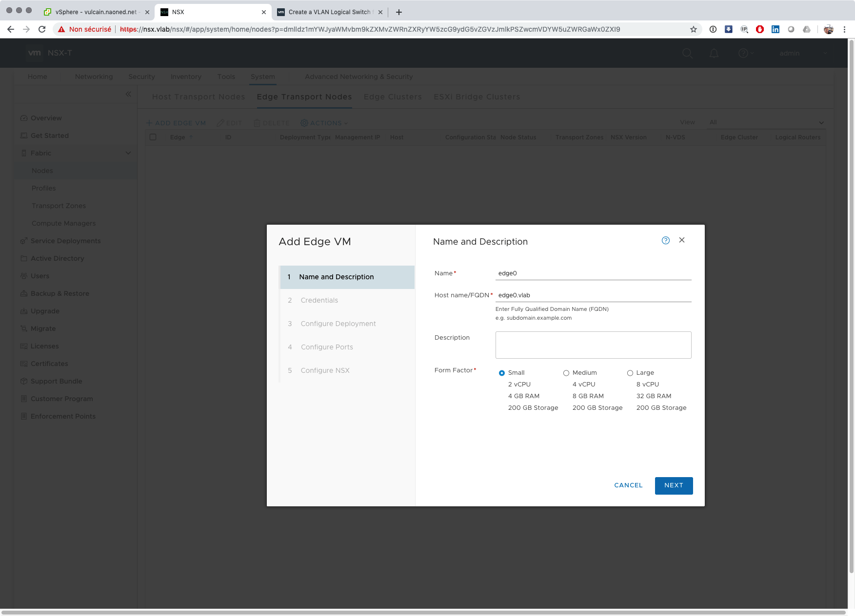Image resolution: width=855 pixels, height=616 pixels.
Task: Click the NSX-T search magnifier icon
Action: coord(687,53)
